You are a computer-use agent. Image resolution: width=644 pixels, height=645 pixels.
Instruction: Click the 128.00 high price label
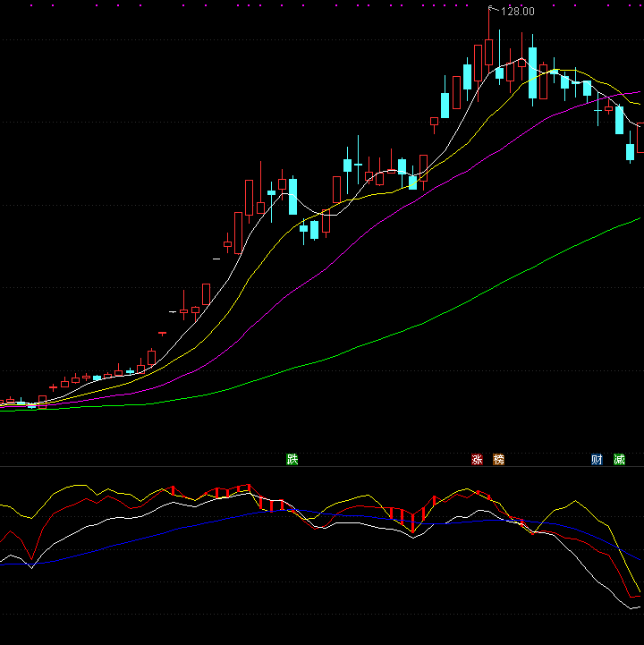pyautogui.click(x=518, y=12)
